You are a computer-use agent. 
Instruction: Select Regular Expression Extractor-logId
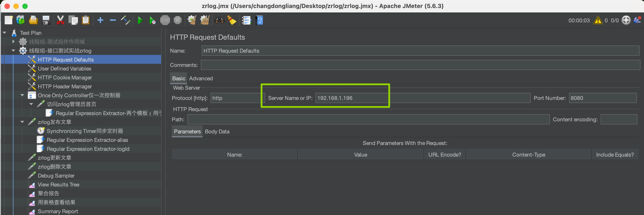click(x=88, y=149)
